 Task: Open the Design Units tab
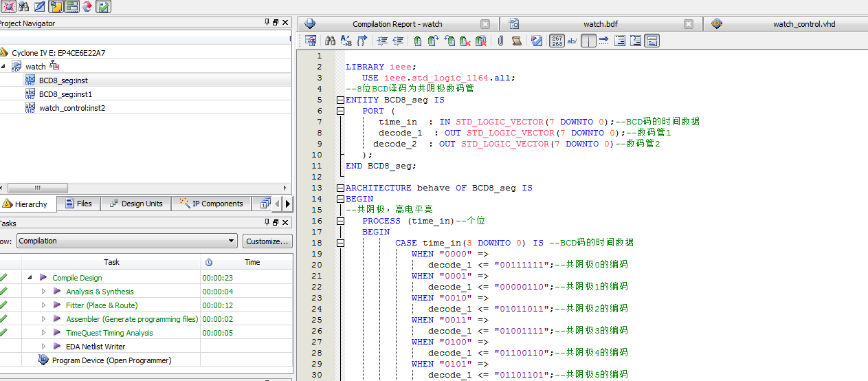pyautogui.click(x=136, y=204)
